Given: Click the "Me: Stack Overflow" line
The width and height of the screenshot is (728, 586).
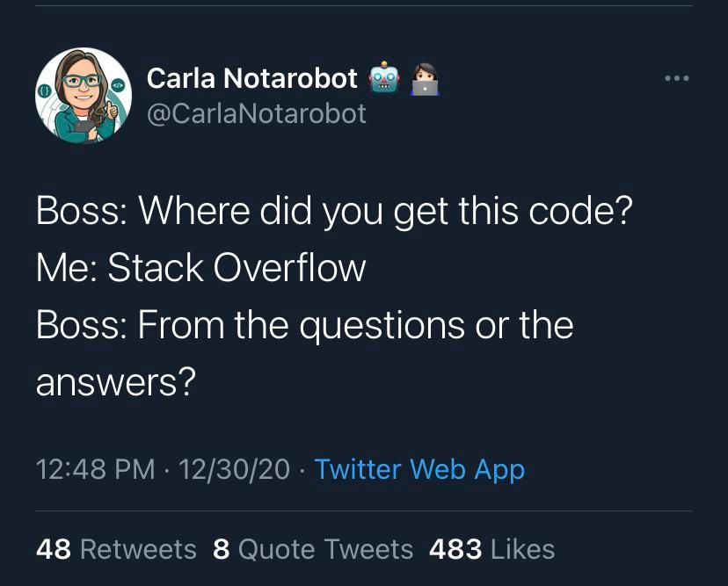Looking at the screenshot, I should 200,268.
